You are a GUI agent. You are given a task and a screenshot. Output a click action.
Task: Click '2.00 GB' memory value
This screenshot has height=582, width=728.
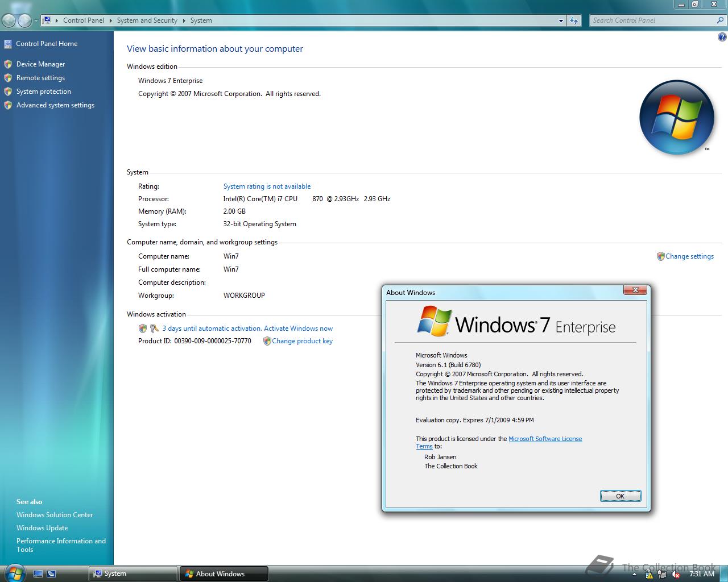pyautogui.click(x=234, y=211)
